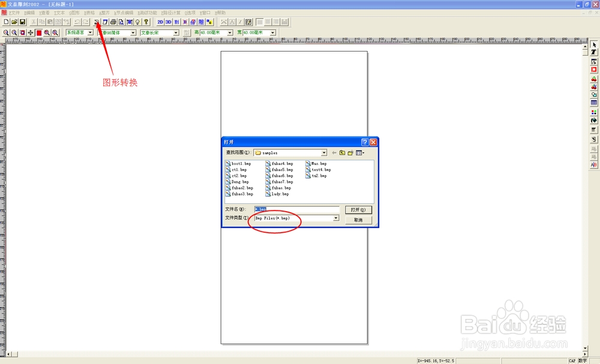
Task: Select file fuhao7.bmp
Action: (x=280, y=182)
